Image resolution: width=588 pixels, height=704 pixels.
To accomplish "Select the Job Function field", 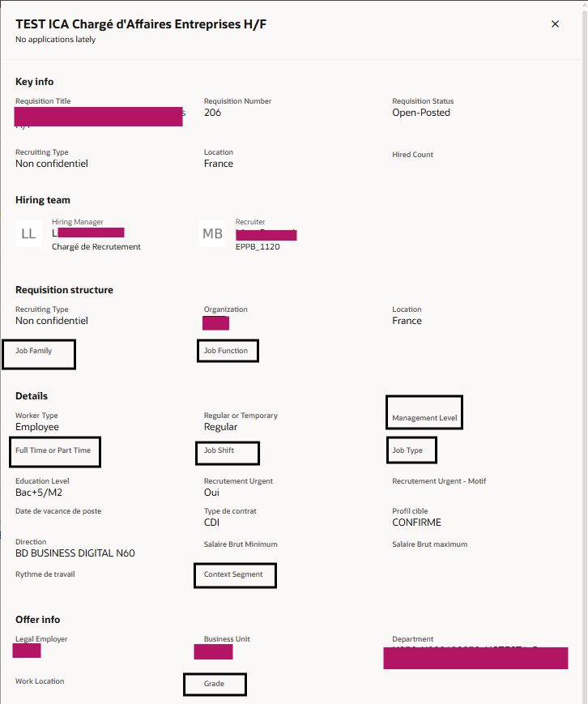I will [x=228, y=350].
